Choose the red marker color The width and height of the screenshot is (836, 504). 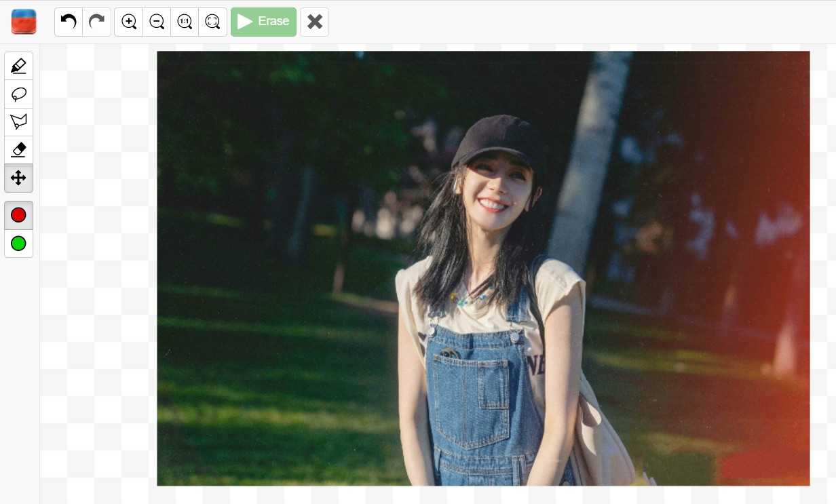pyautogui.click(x=18, y=215)
